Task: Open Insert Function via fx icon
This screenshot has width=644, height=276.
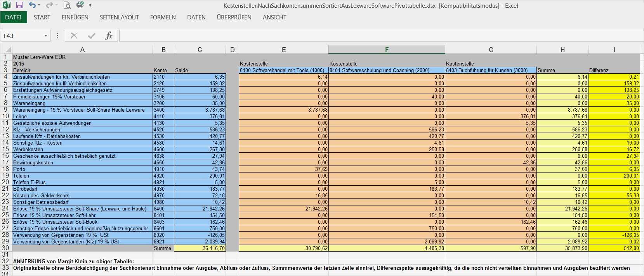Action: [109, 36]
